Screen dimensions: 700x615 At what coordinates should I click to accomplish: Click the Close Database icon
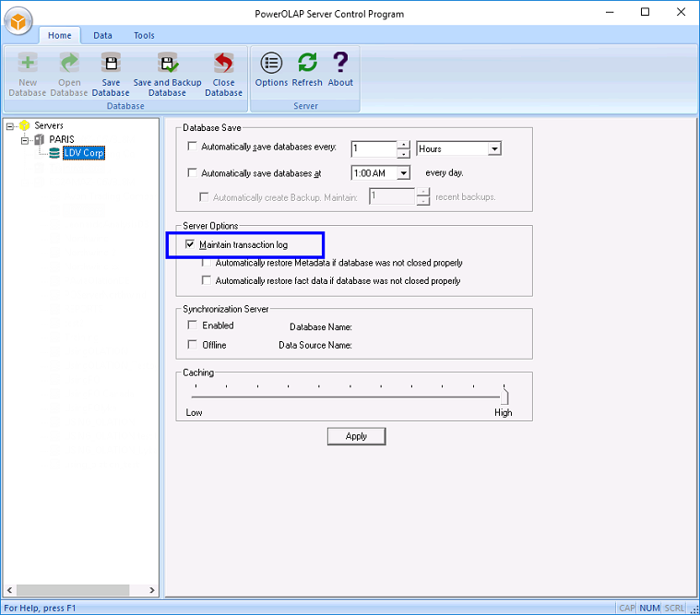(223, 65)
